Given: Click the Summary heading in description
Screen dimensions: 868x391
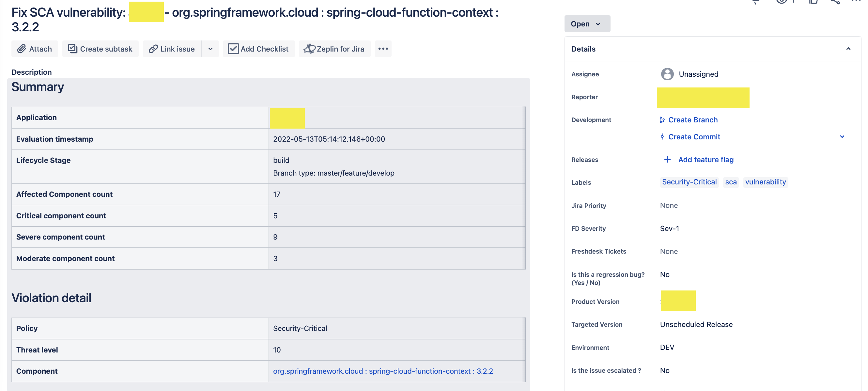Looking at the screenshot, I should coord(38,87).
